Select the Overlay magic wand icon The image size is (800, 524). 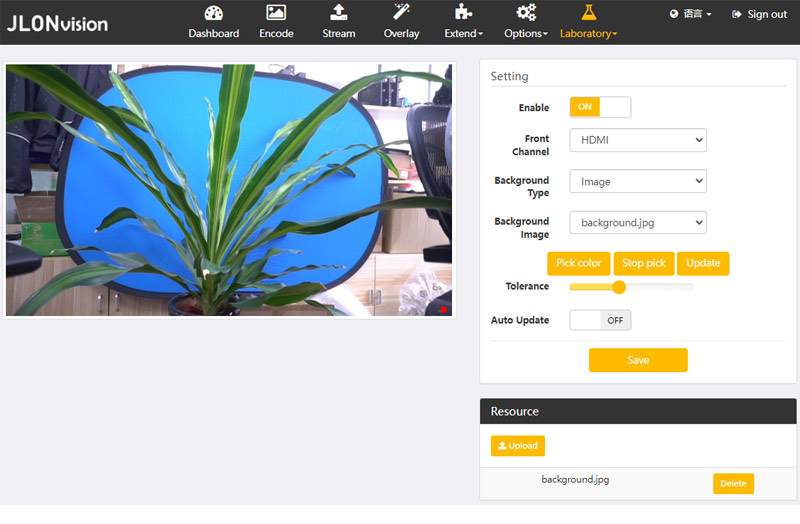pos(401,13)
